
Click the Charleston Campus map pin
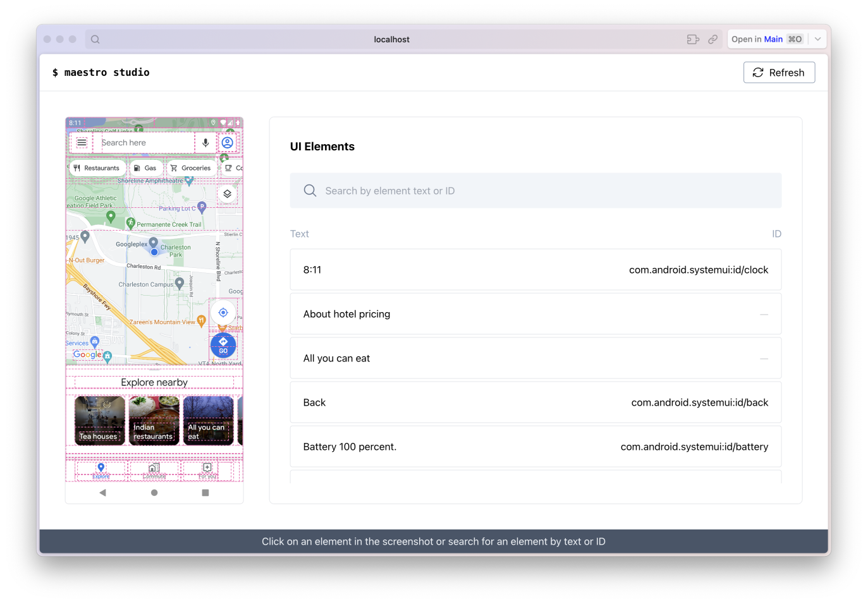[180, 283]
